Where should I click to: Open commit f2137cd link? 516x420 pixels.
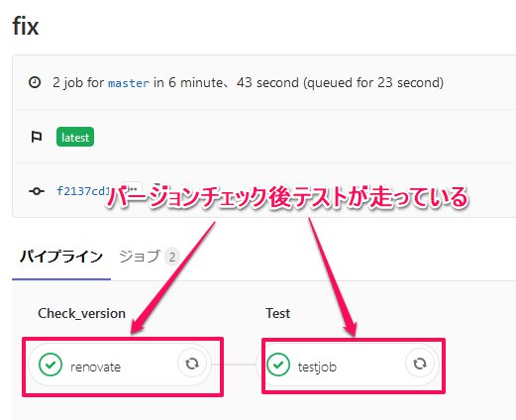point(83,191)
